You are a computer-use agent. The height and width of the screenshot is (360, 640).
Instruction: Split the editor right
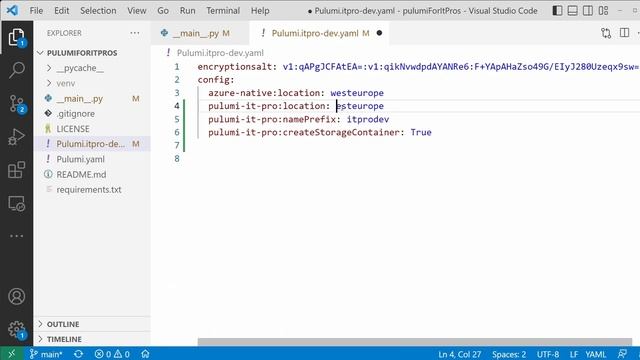624,33
